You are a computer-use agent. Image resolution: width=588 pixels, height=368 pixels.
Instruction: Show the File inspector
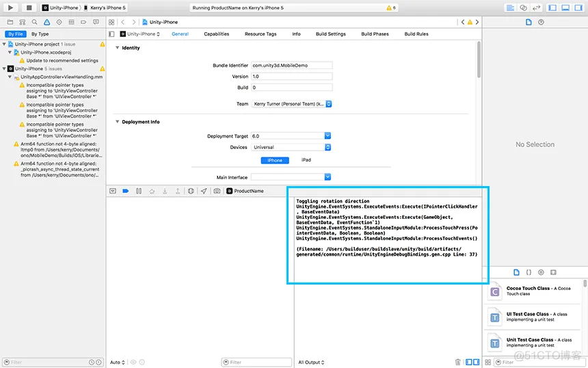coord(529,22)
